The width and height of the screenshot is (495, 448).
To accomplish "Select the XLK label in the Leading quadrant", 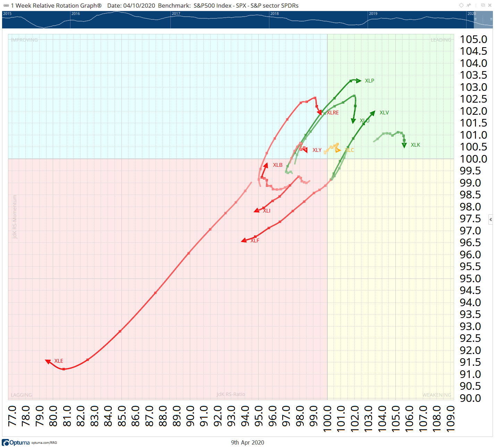I will point(415,145).
